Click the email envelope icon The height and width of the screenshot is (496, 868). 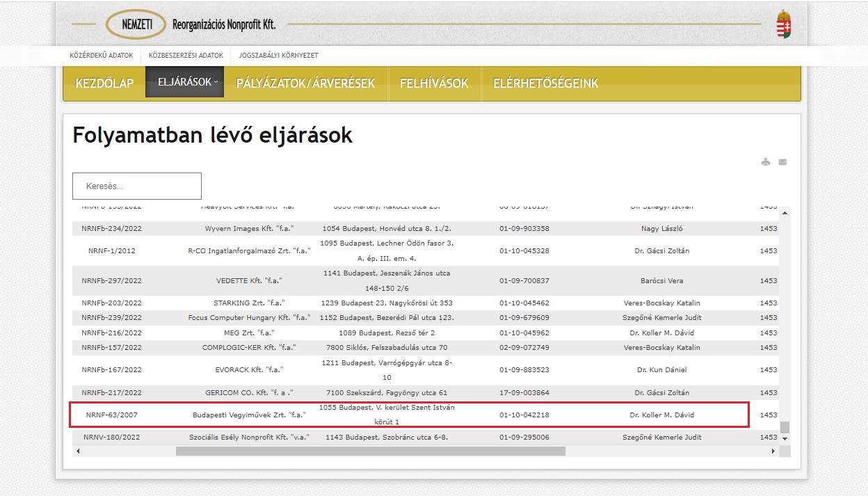pyautogui.click(x=782, y=162)
